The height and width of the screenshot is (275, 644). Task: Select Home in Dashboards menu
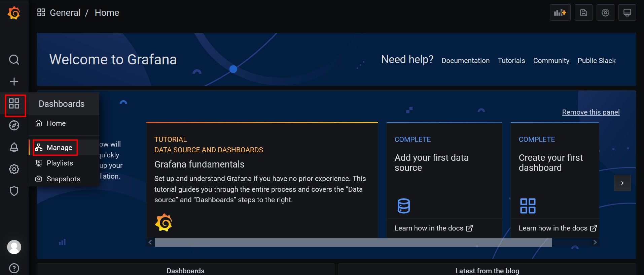click(x=64, y=123)
